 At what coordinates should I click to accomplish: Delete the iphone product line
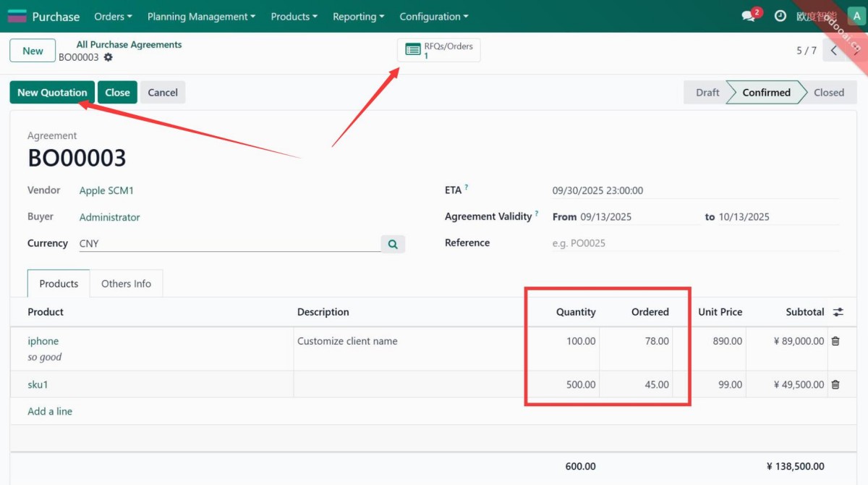[x=835, y=341]
